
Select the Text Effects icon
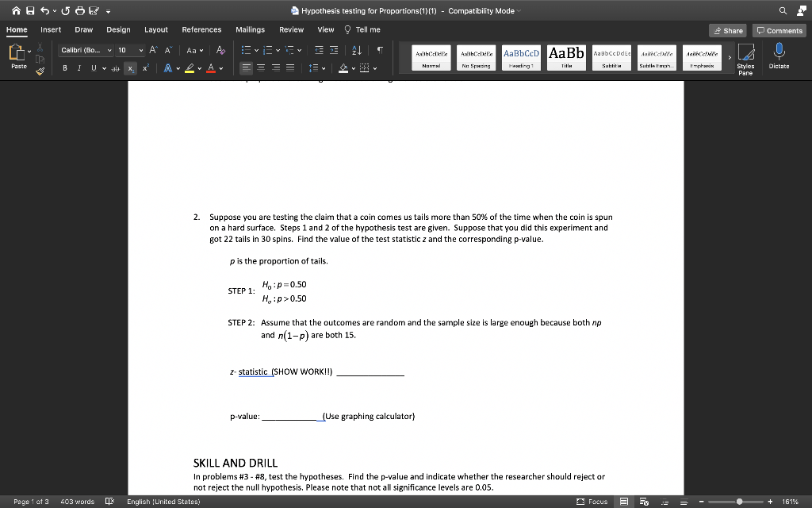coord(168,67)
